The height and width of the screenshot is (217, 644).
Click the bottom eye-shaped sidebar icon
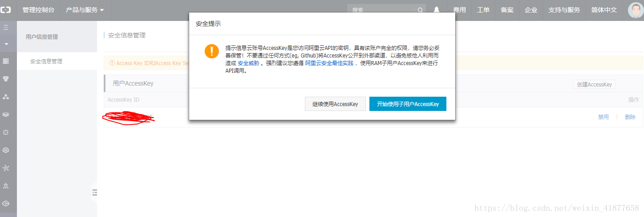(x=6, y=203)
